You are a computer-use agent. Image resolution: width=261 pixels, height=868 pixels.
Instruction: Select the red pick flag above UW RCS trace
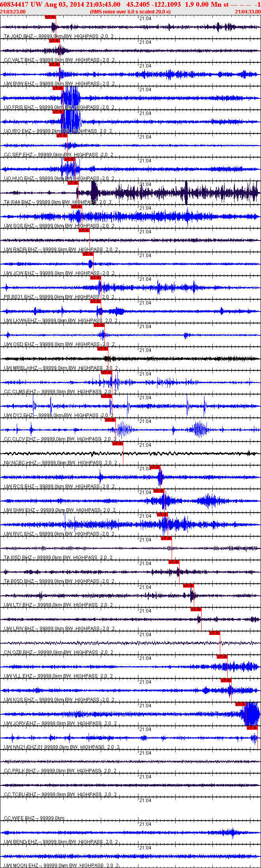(155, 467)
